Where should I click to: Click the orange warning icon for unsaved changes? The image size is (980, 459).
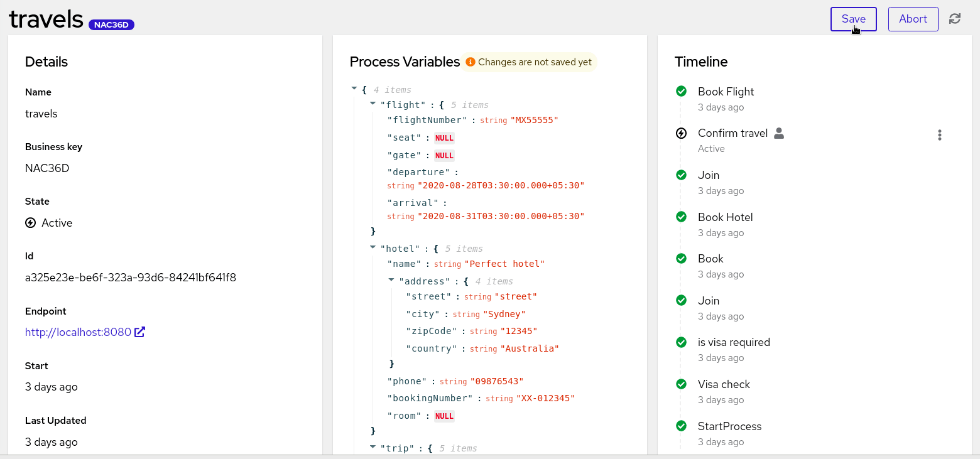470,62
